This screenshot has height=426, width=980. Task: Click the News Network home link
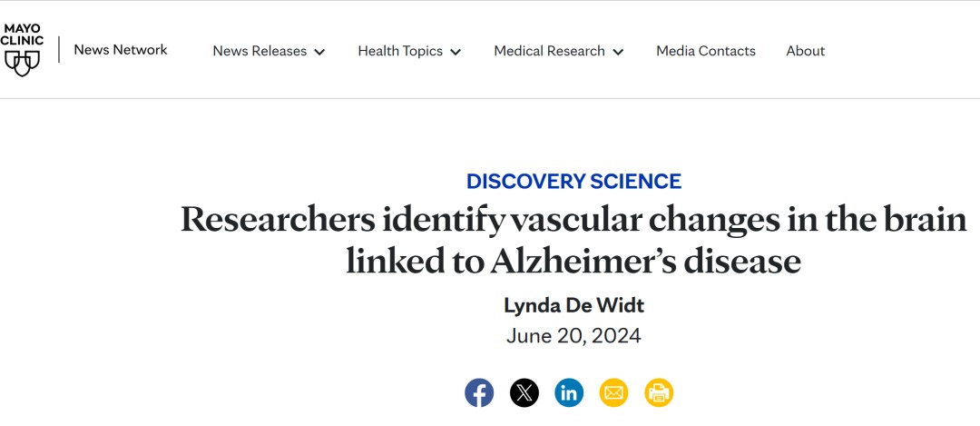(x=121, y=50)
